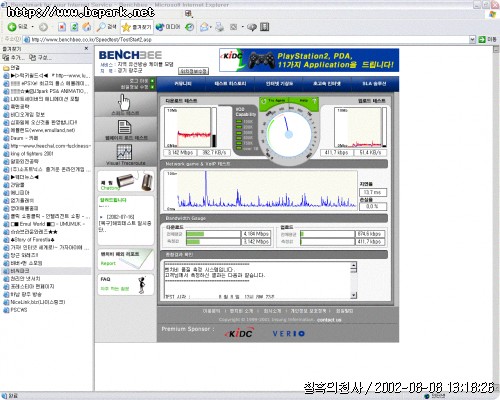Screen dimensions: 500x400
Task: Click the contact us link in footer
Action: point(329,320)
